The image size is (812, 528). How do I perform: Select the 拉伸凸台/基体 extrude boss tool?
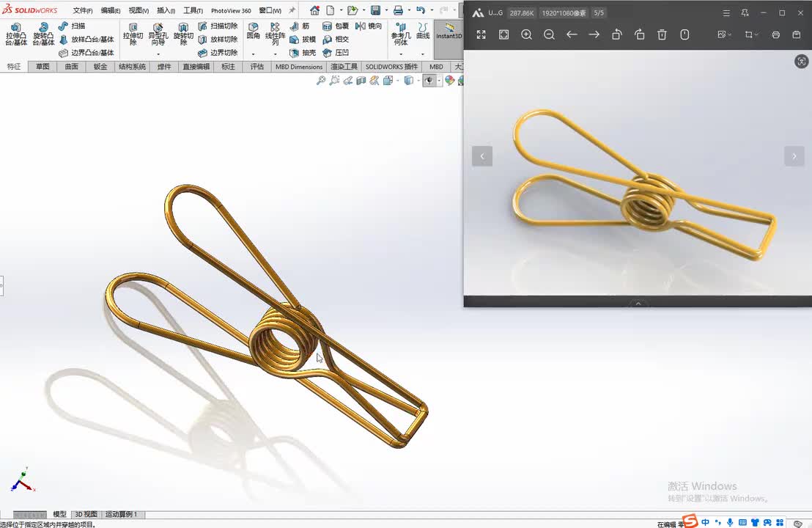[x=16, y=34]
